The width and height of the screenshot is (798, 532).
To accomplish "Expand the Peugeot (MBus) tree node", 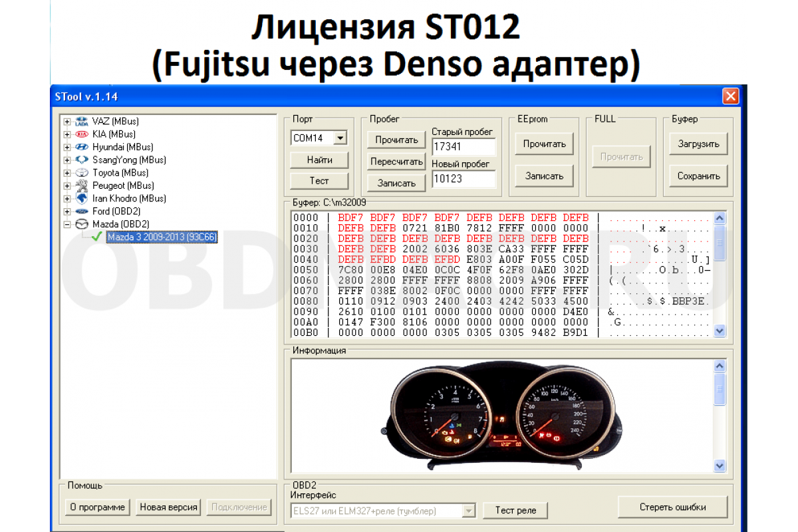I will (67, 186).
